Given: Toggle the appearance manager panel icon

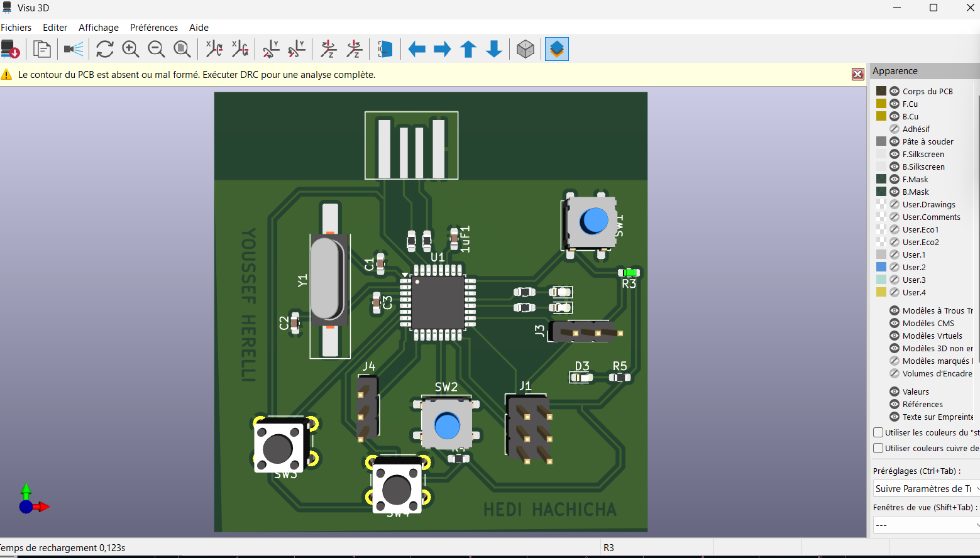Looking at the screenshot, I should point(557,49).
